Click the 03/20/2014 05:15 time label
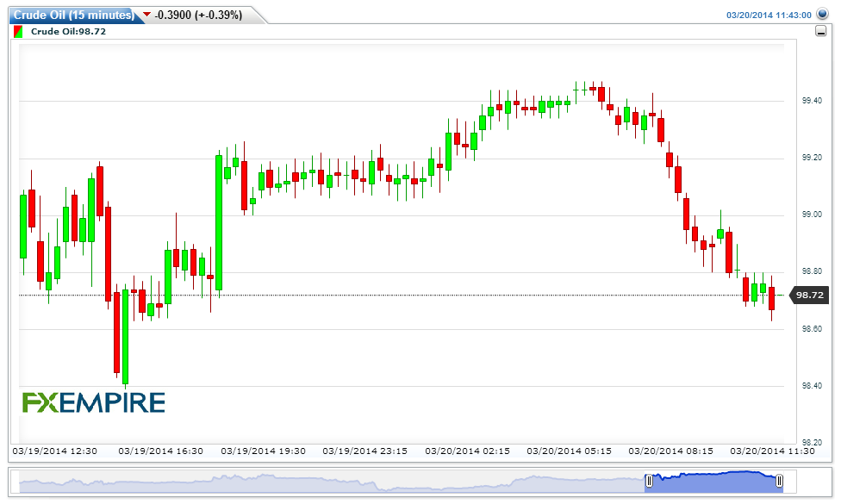841x504 pixels. (x=569, y=451)
